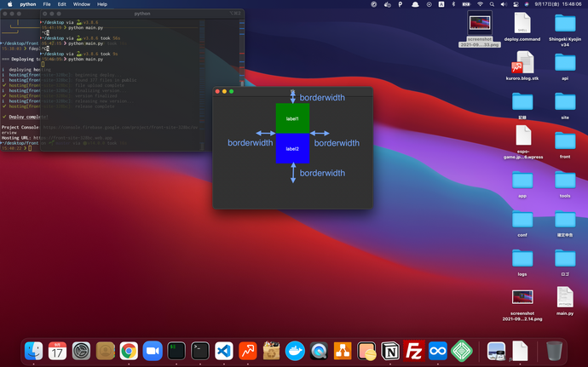Open the Trash in the dock
The width and height of the screenshot is (588, 367).
(554, 350)
